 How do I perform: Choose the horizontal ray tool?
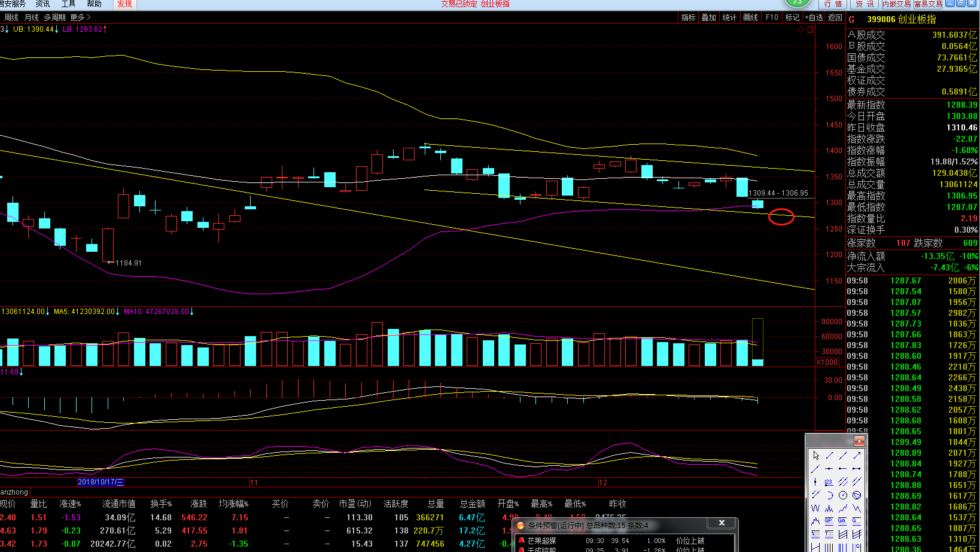click(x=843, y=468)
